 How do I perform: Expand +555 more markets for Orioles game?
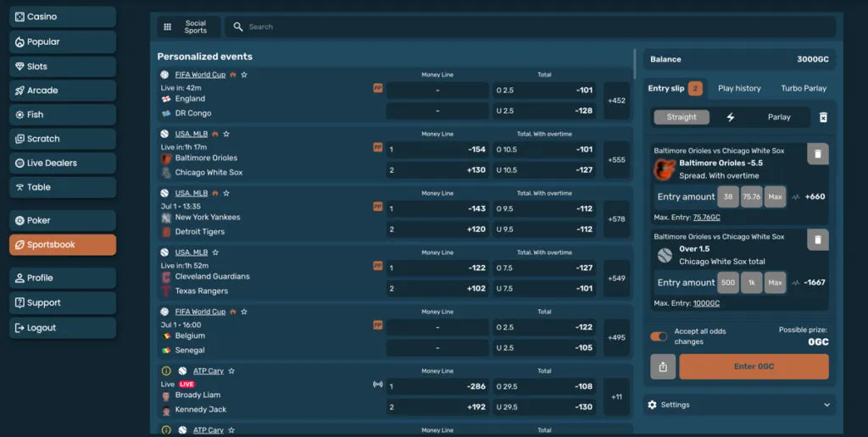pos(617,160)
